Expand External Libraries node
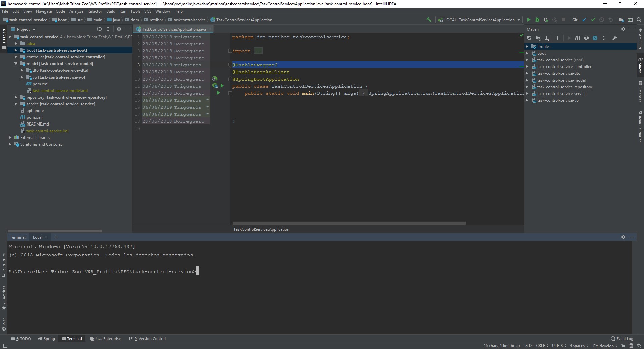The width and height of the screenshot is (644, 349). tap(10, 138)
